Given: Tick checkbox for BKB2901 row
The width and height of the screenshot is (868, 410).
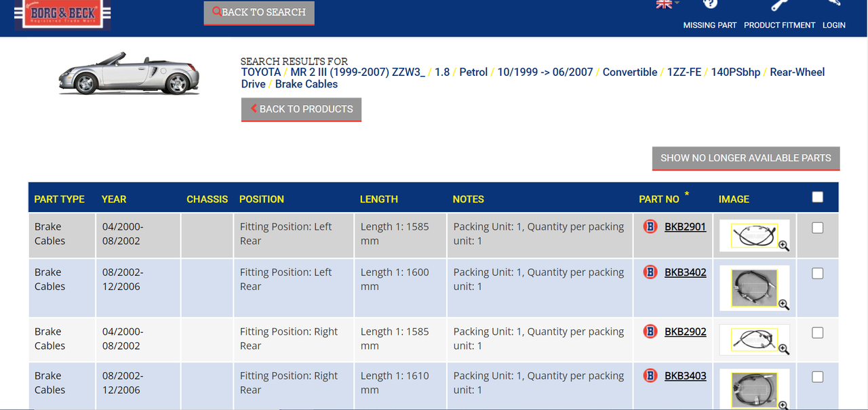Looking at the screenshot, I should (817, 228).
